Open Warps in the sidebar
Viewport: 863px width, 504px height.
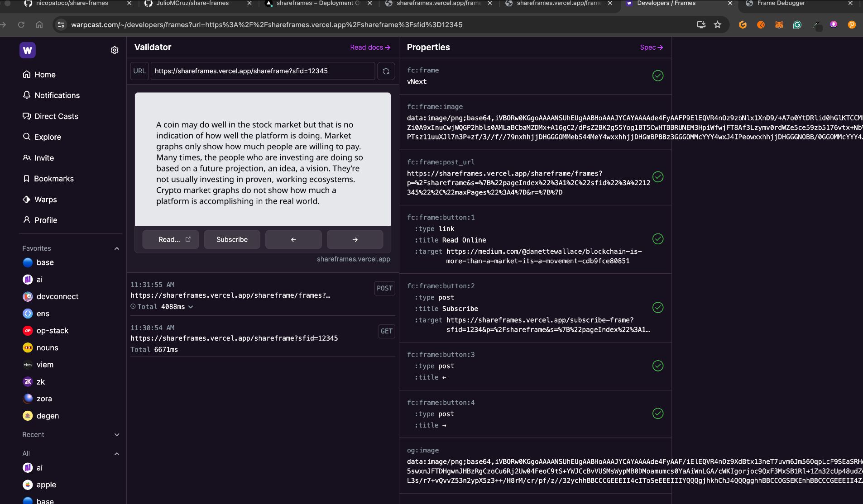(40, 200)
